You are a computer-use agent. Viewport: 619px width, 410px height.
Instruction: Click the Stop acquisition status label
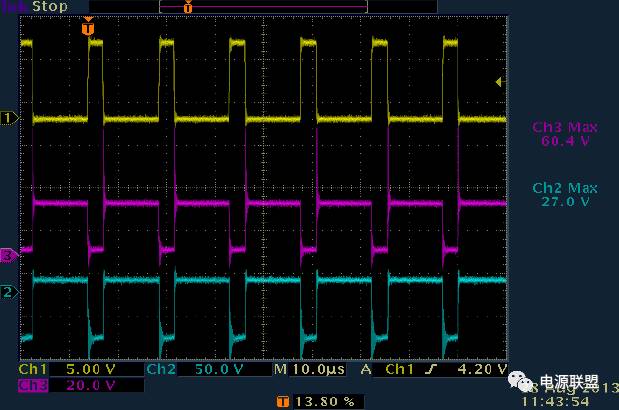(50, 6)
